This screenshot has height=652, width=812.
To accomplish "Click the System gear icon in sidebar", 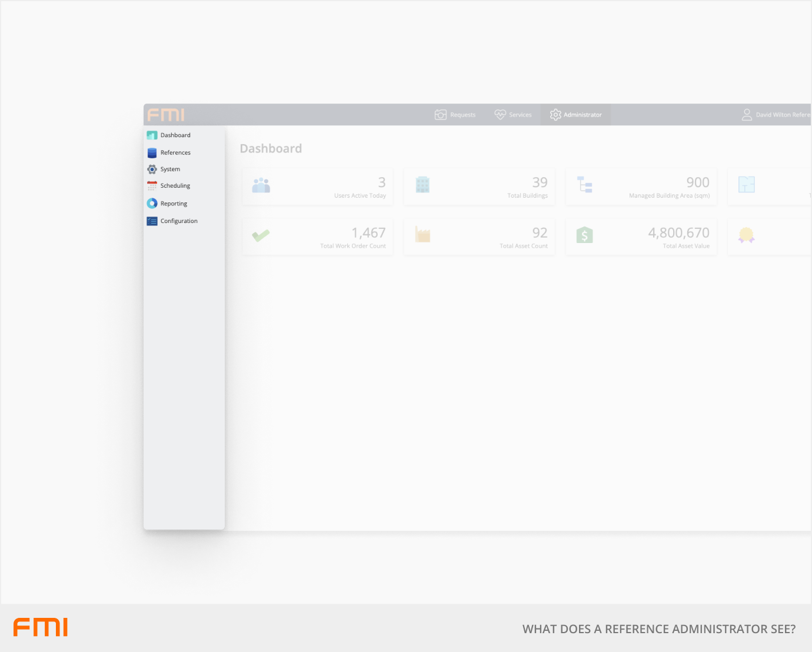I will 152,169.
